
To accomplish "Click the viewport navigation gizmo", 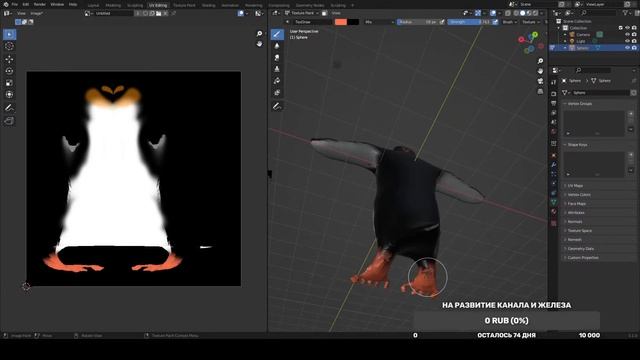I will 531,42.
